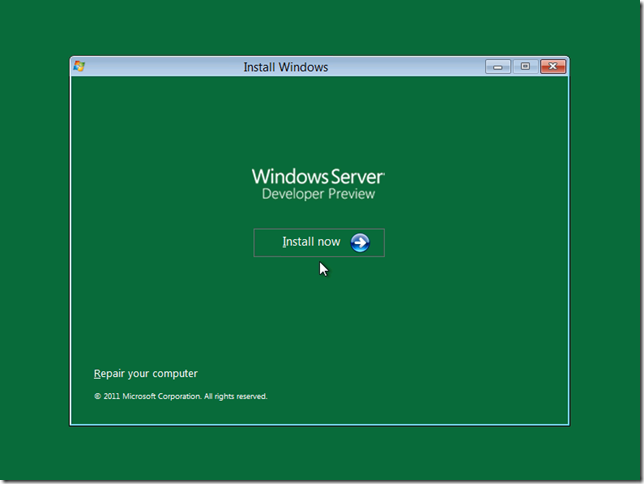Click the Windows flag icon in title bar
Viewport: 644px width, 484px height.
[79, 66]
